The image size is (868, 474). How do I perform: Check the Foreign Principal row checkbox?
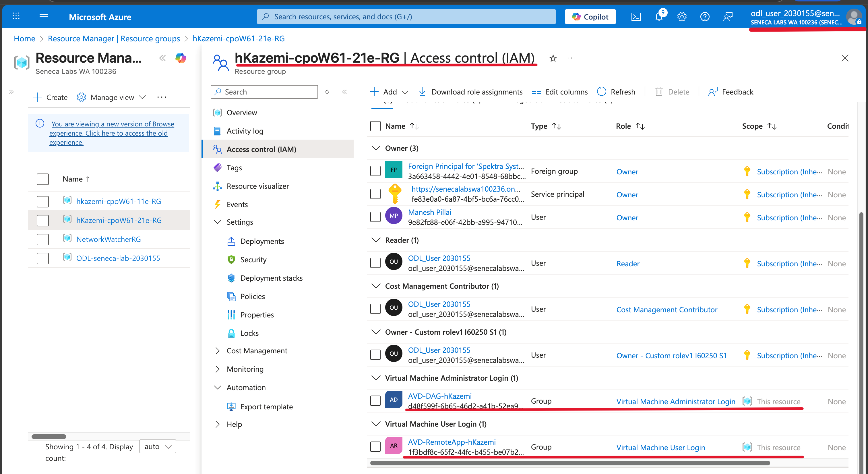click(375, 171)
